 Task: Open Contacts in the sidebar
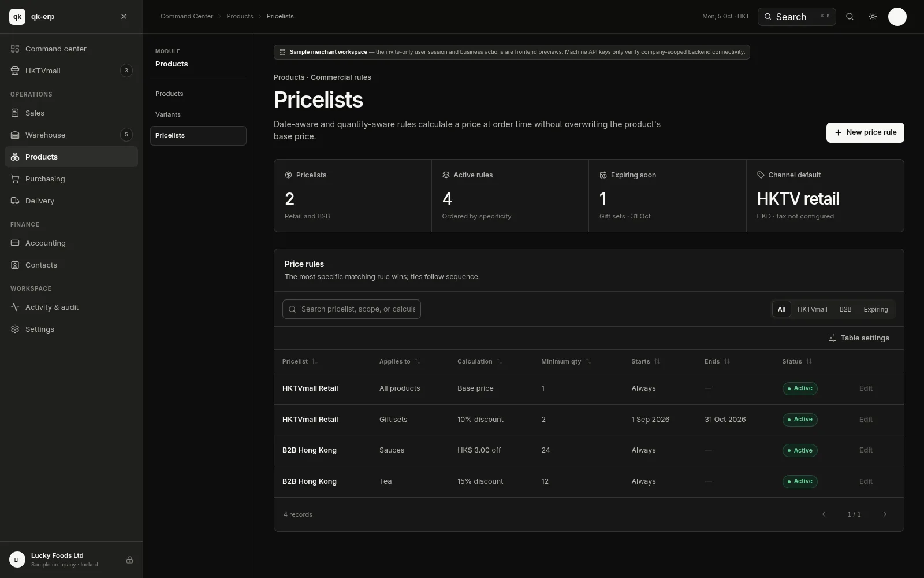(x=71, y=265)
